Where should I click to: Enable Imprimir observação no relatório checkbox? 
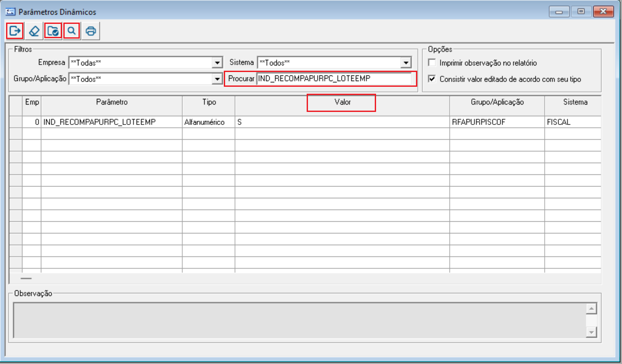point(432,63)
